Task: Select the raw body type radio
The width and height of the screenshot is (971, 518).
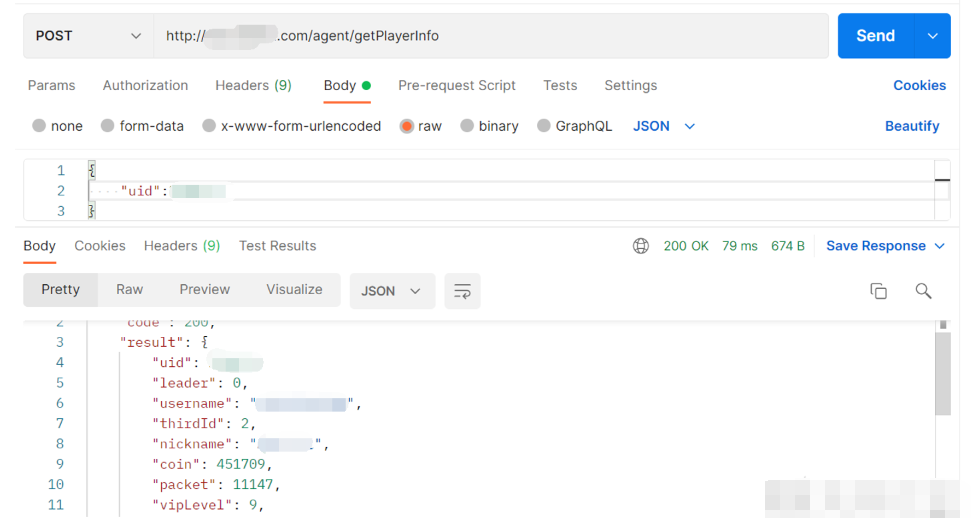Action: 406,126
